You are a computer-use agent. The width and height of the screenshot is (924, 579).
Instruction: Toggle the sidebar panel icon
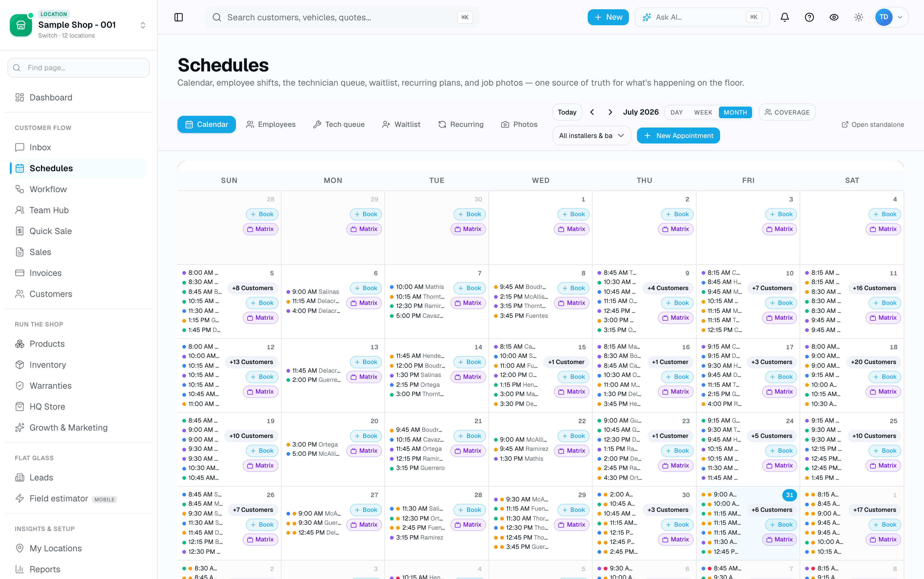(178, 17)
